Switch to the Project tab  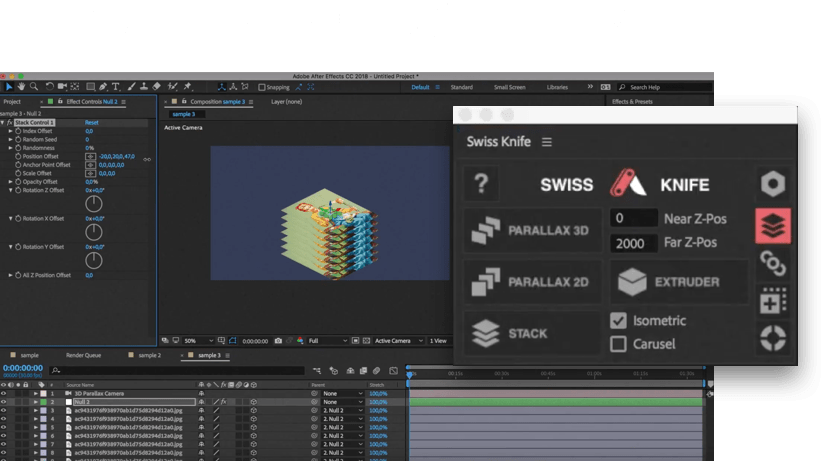pos(12,102)
